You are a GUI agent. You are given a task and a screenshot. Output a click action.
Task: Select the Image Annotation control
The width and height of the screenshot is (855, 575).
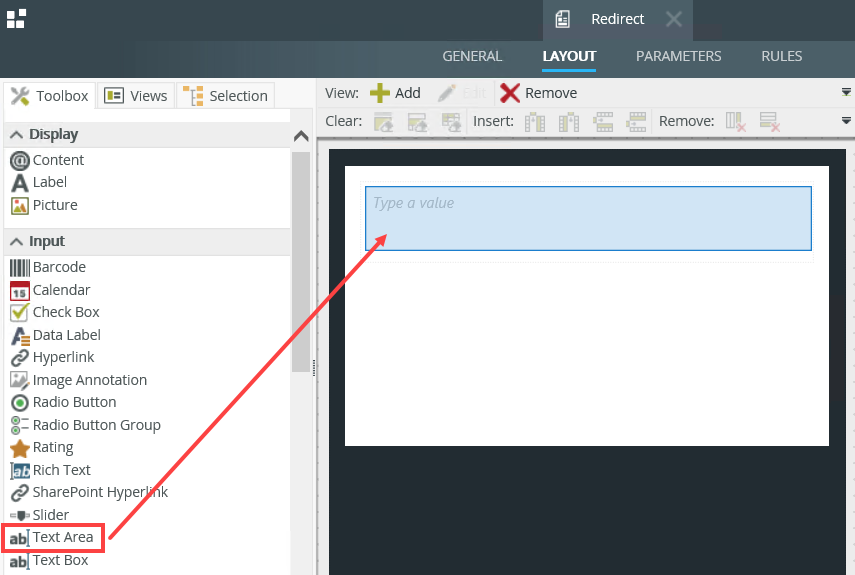coord(79,380)
